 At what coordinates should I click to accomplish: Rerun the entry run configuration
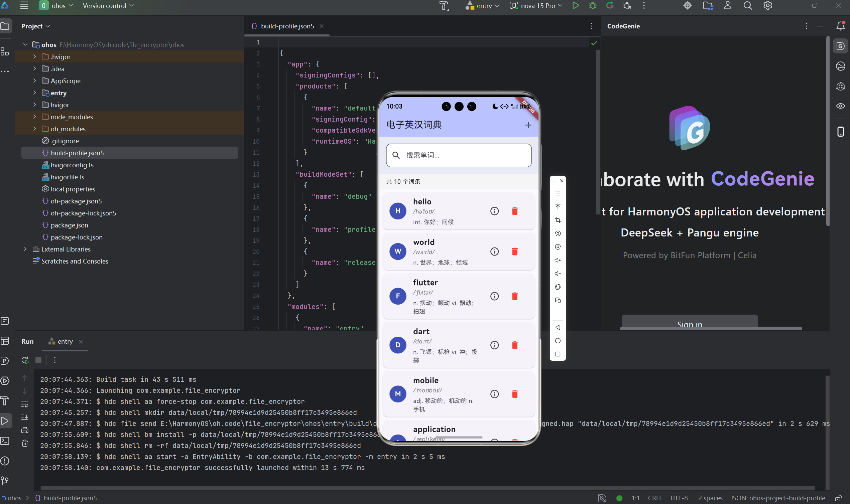tap(25, 360)
